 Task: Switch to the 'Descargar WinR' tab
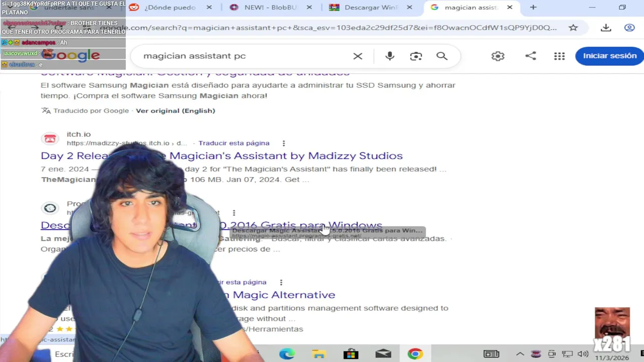(372, 8)
